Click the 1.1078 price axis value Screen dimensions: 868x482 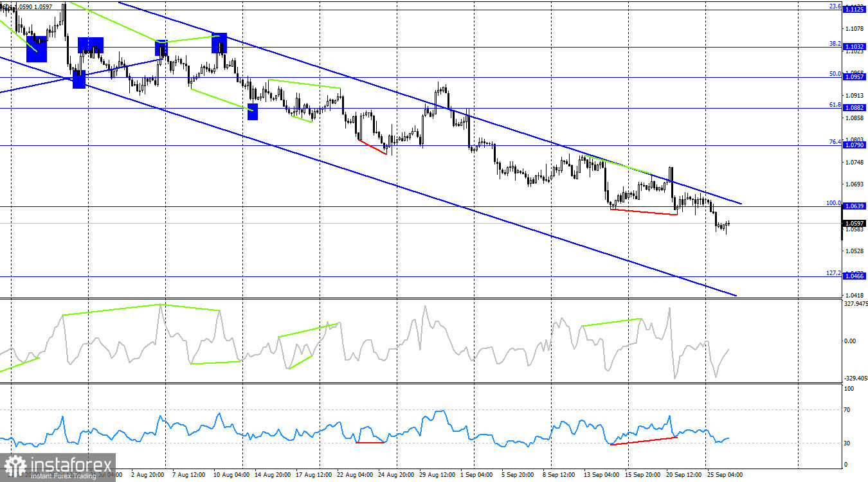(x=856, y=29)
